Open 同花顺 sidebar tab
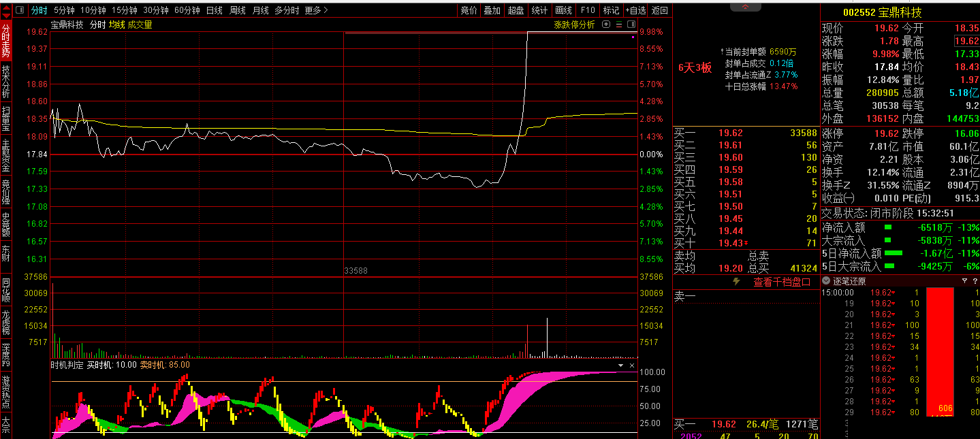The height and width of the screenshot is (439, 980). 5,289
